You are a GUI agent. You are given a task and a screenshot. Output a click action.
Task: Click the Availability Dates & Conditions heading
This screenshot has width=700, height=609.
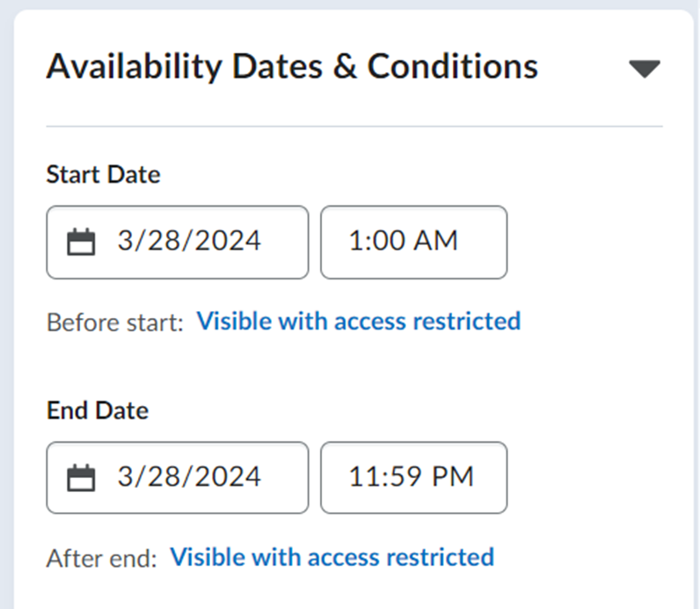[x=293, y=67]
